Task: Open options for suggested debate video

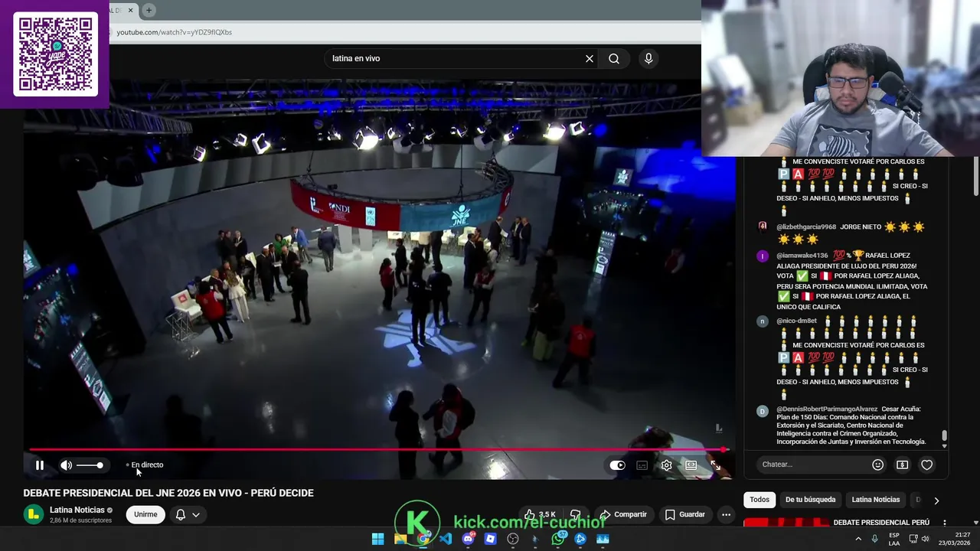Action: (945, 523)
